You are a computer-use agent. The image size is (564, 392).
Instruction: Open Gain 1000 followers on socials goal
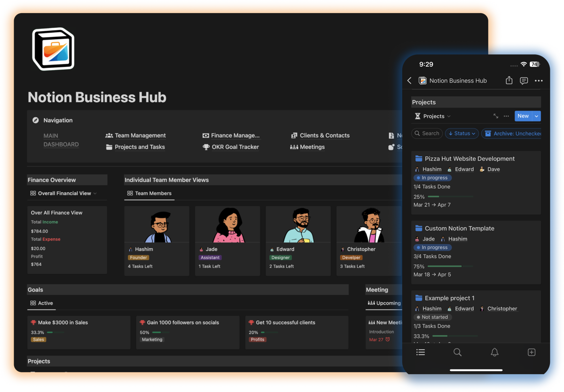(183, 323)
